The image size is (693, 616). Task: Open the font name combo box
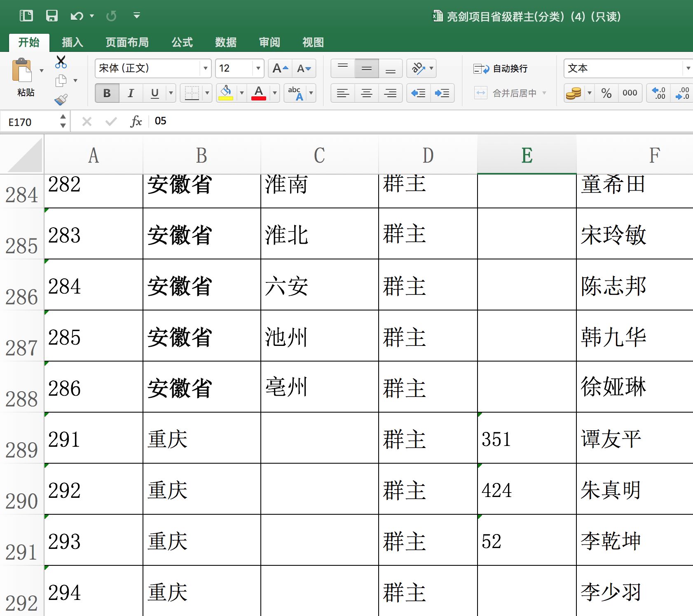[153, 68]
